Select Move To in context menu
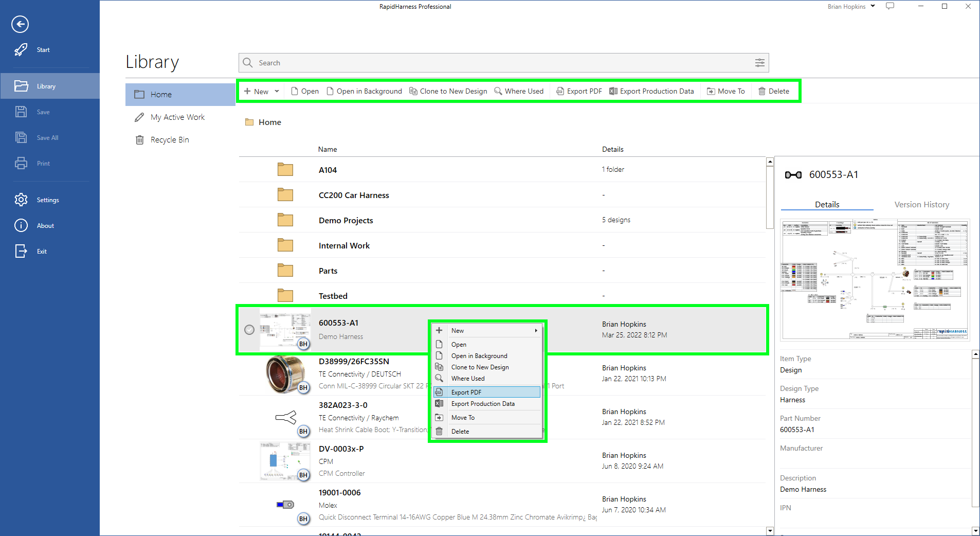The image size is (980, 536). [487, 417]
